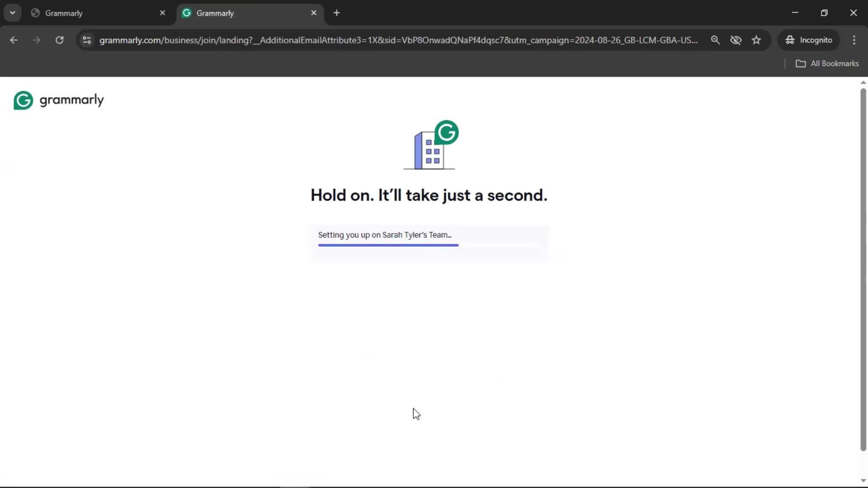Open a new tab with plus button
This screenshot has width=868, height=488.
point(336,13)
